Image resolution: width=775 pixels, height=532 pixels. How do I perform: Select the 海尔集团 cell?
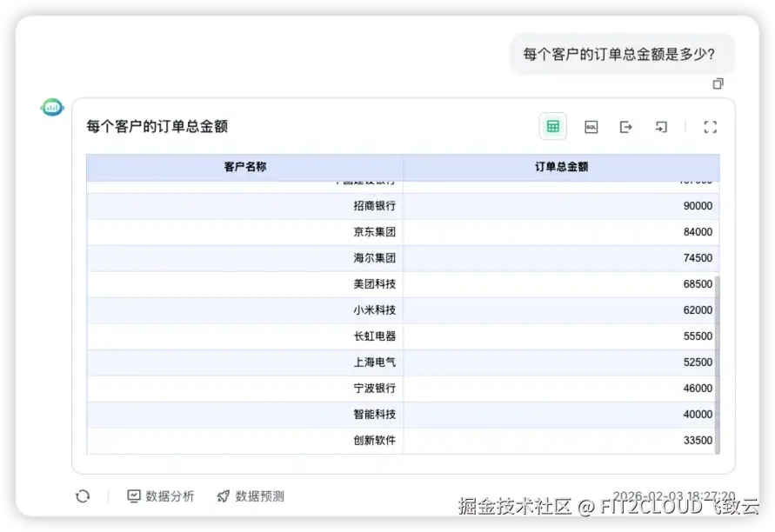pos(244,258)
